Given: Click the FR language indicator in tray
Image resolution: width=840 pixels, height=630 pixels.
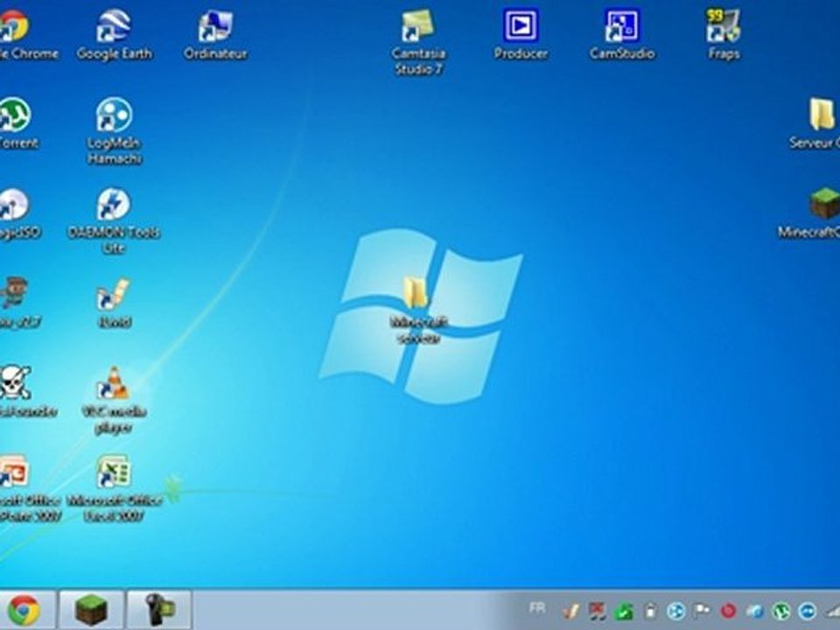Looking at the screenshot, I should (x=536, y=608).
